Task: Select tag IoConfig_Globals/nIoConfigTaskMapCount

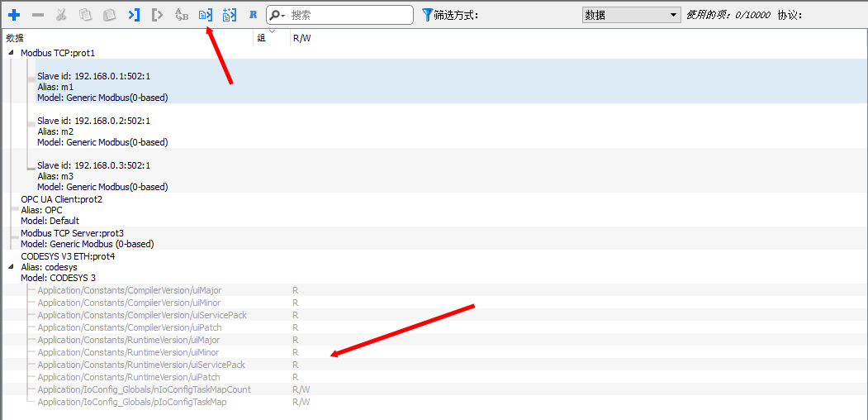Action: [144, 389]
